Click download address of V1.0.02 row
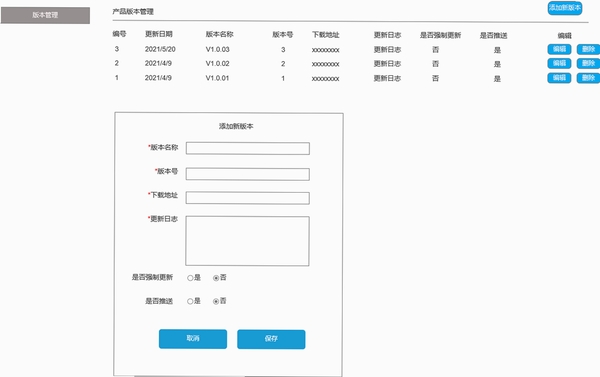The width and height of the screenshot is (600, 377). [x=325, y=64]
